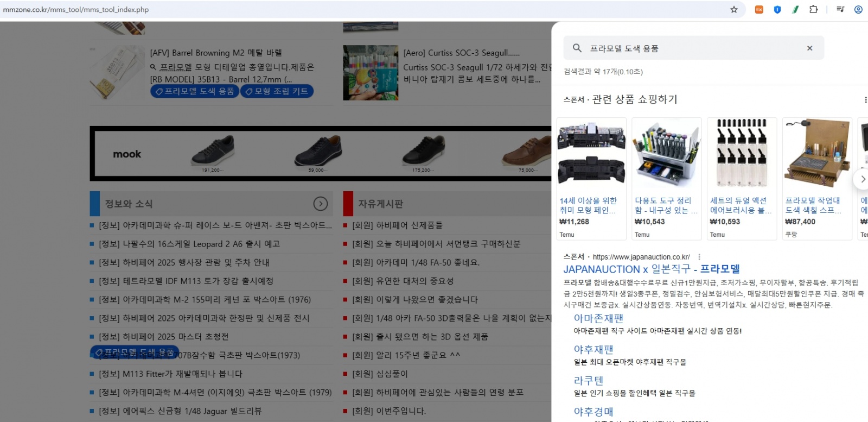
Task: Bookmark this page with the star icon
Action: point(733,9)
